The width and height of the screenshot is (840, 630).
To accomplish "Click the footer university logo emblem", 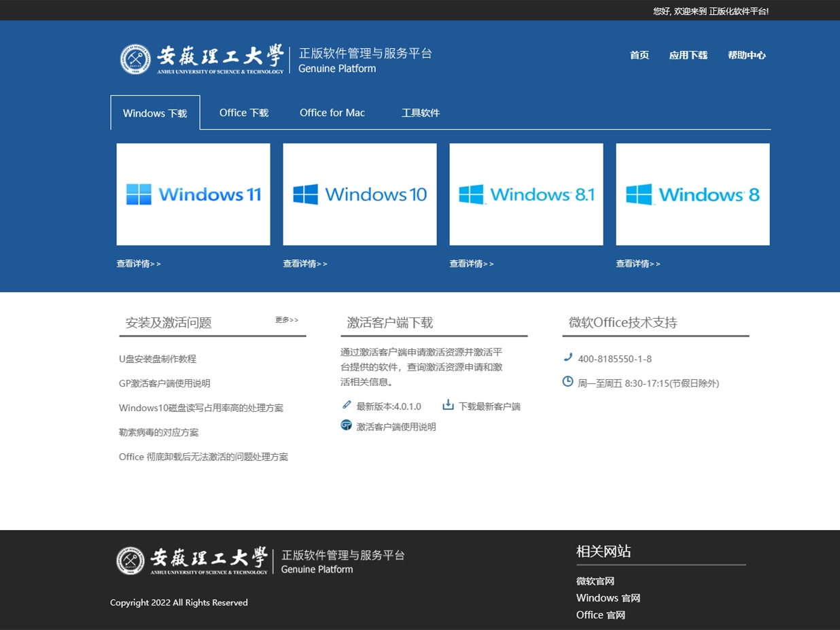I will (130, 561).
